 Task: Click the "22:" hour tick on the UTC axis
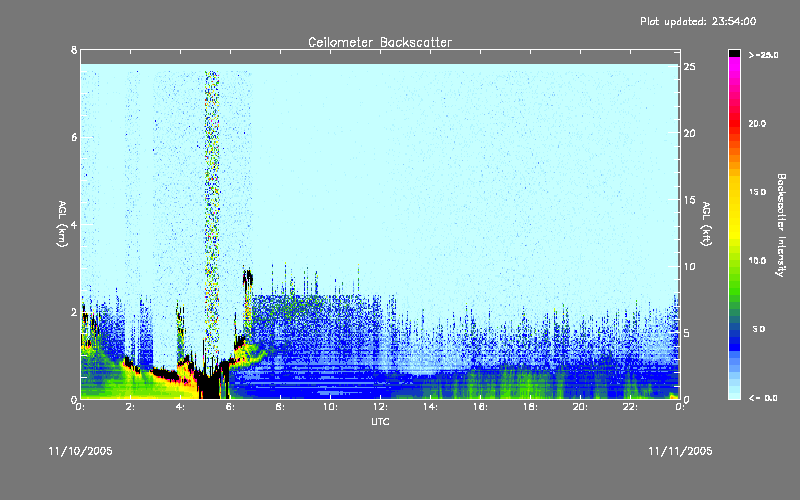[x=630, y=407]
